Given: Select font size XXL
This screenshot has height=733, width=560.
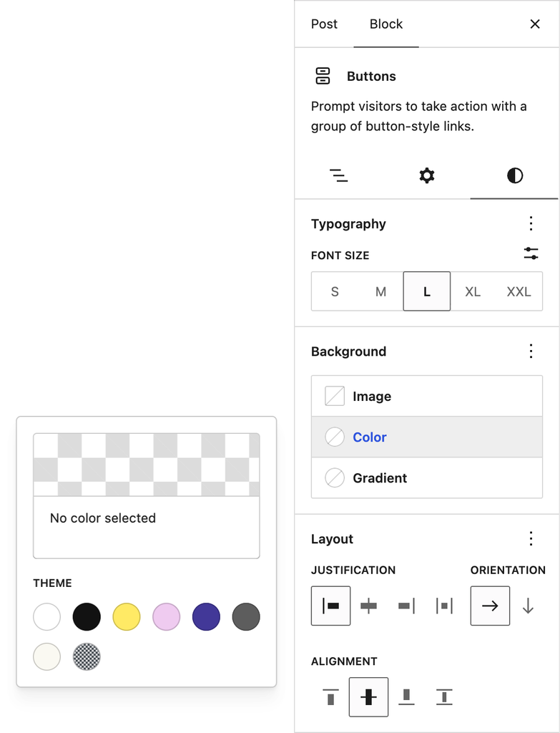Looking at the screenshot, I should tap(519, 291).
